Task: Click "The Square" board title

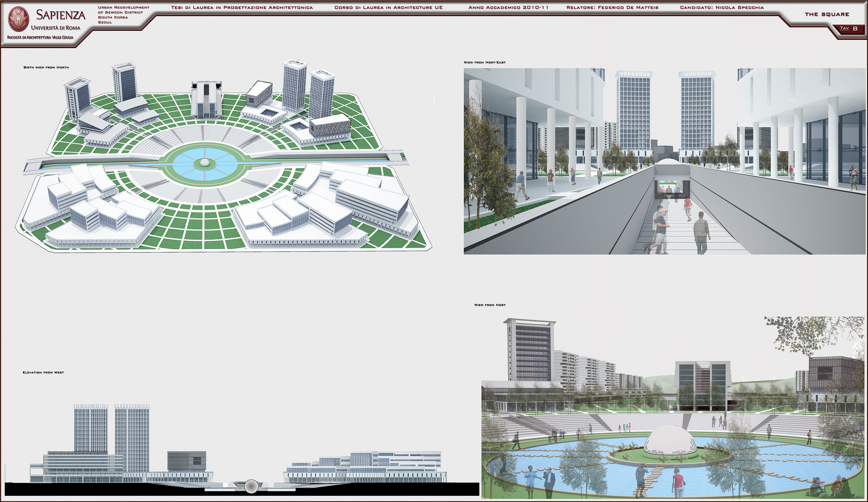Action: [x=827, y=14]
